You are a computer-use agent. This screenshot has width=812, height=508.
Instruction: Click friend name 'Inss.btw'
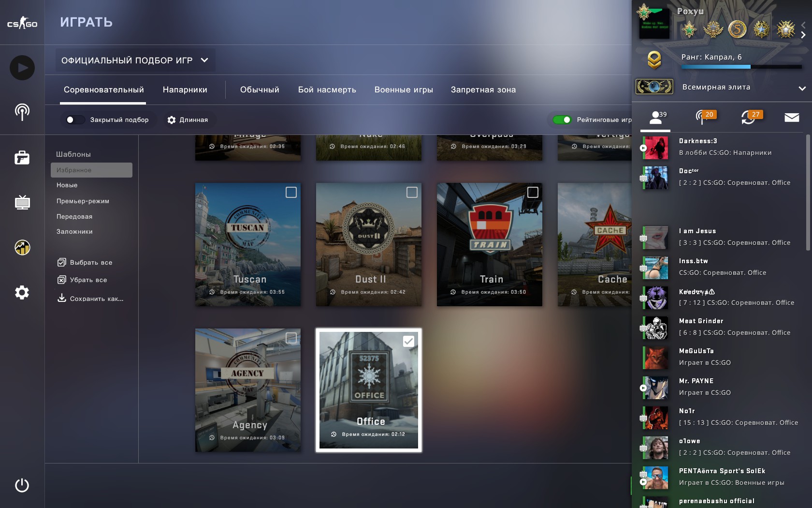[x=694, y=261]
